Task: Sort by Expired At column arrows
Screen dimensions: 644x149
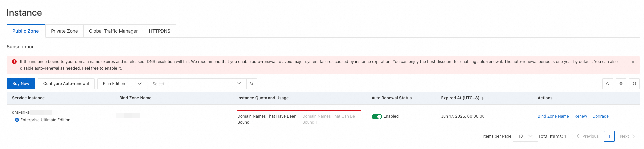Action: point(483,98)
